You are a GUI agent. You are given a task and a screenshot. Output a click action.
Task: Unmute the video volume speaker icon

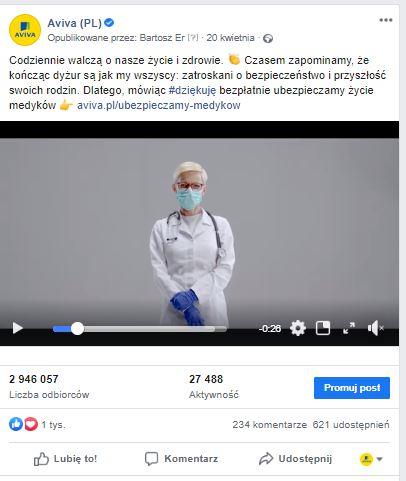point(375,328)
